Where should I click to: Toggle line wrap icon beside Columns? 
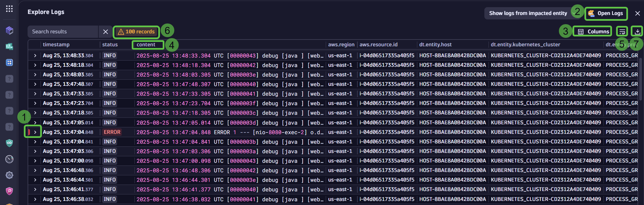tap(622, 32)
